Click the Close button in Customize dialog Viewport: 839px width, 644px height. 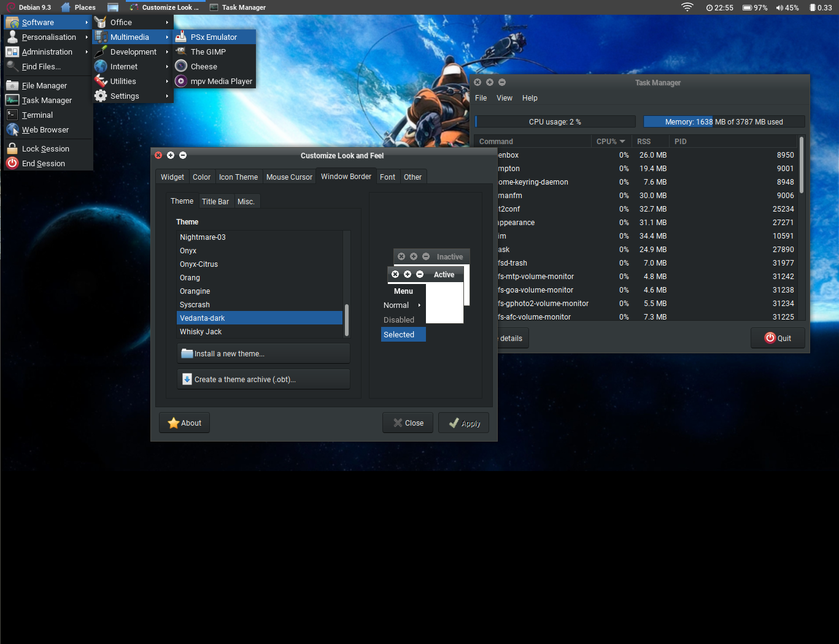[x=408, y=423]
